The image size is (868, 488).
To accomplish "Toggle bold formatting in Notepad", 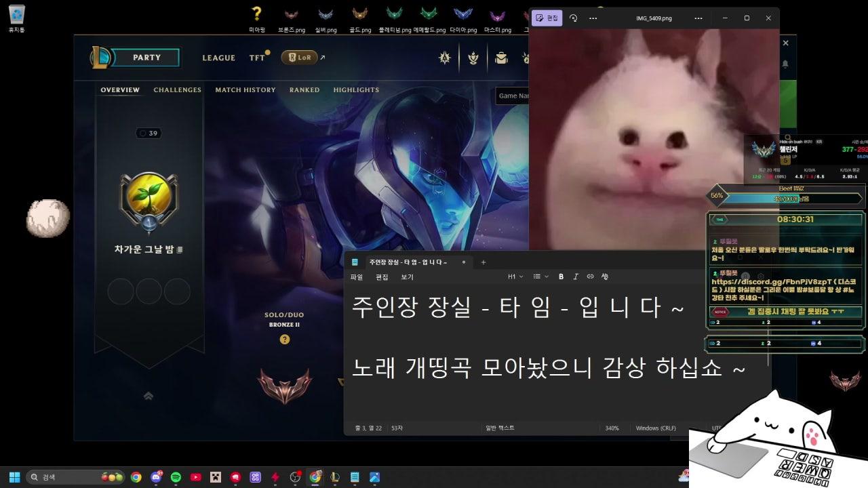I will click(561, 277).
